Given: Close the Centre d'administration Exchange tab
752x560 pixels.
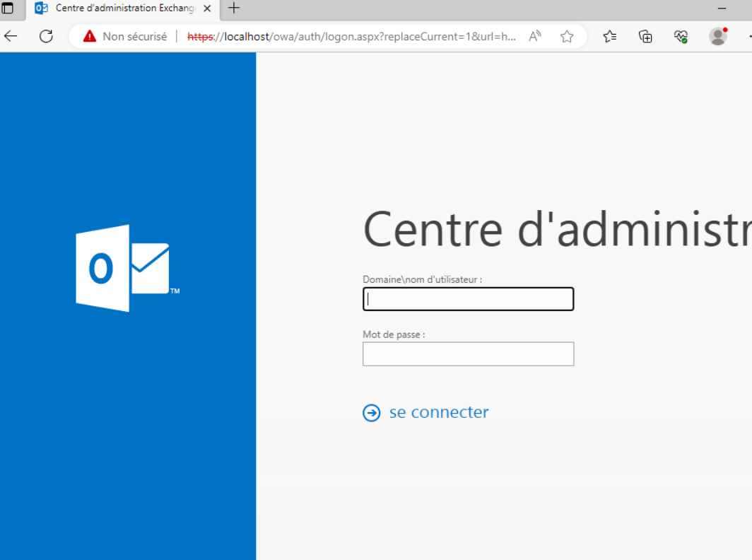Looking at the screenshot, I should point(207,8).
